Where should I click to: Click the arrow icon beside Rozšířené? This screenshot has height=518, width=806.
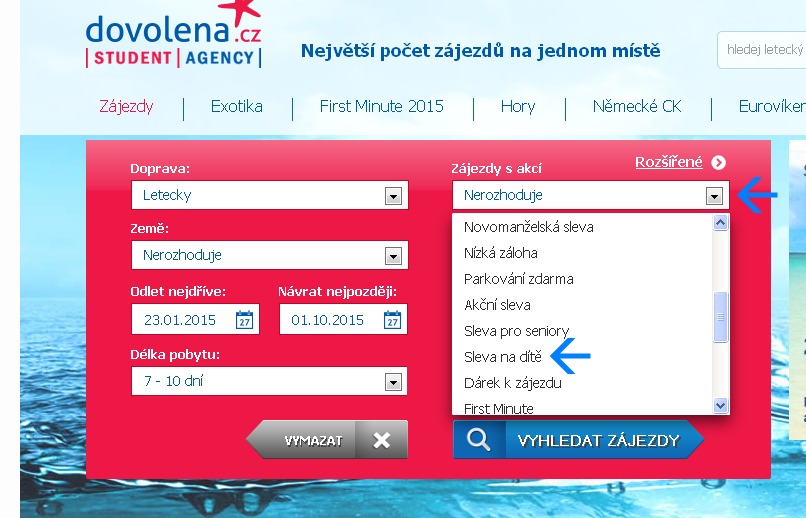pos(718,163)
